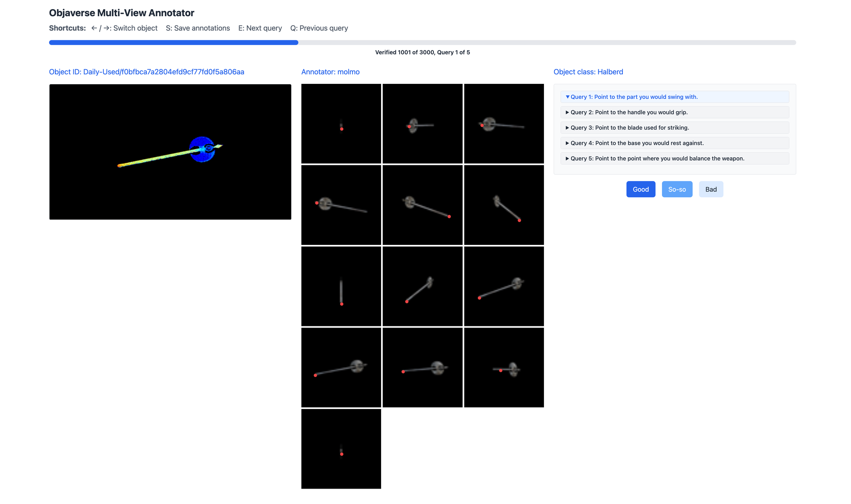851x504 pixels.
Task: Click the Object class: Halberd label
Action: tap(588, 72)
